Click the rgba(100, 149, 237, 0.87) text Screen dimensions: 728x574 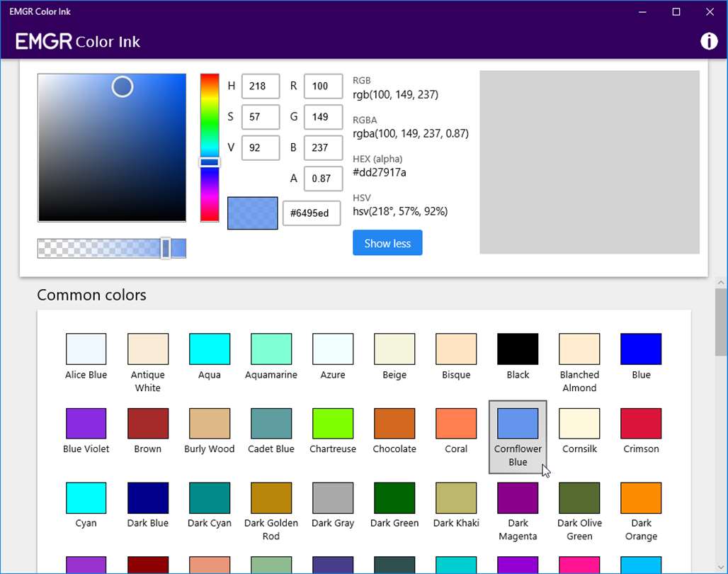tap(411, 134)
